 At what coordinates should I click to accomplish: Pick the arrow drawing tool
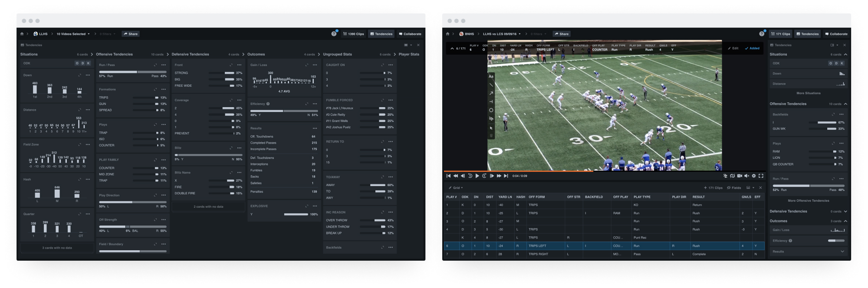click(x=491, y=93)
